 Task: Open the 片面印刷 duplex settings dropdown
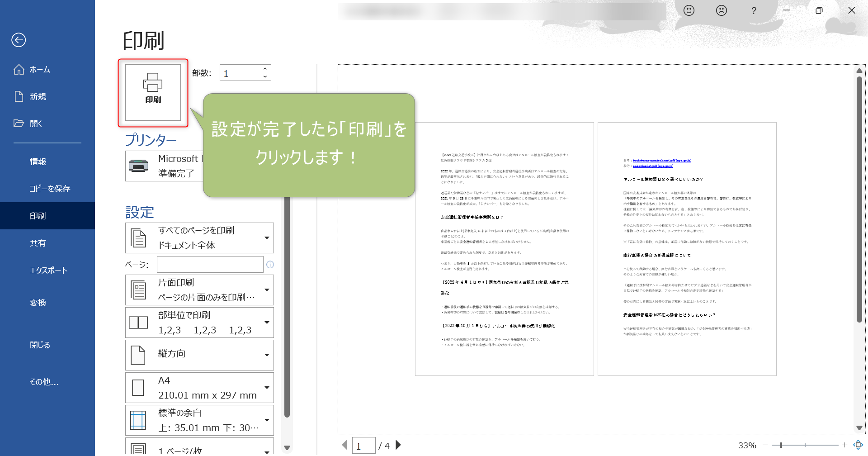(x=267, y=290)
